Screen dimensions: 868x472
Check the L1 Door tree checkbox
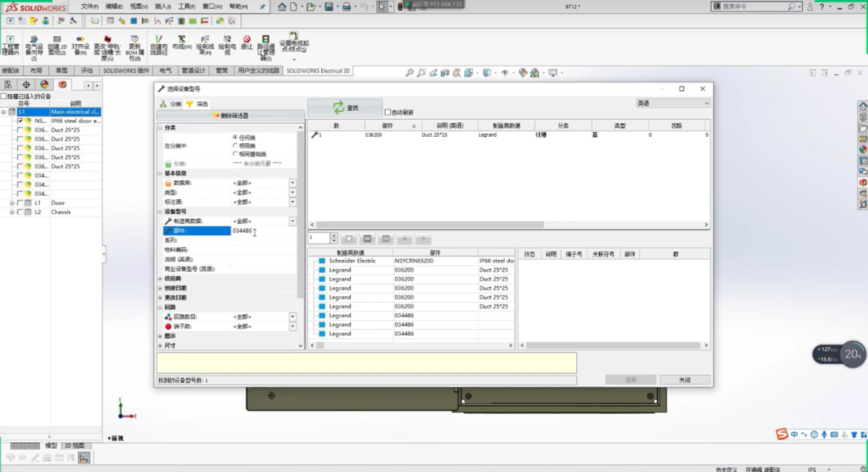pyautogui.click(x=20, y=203)
